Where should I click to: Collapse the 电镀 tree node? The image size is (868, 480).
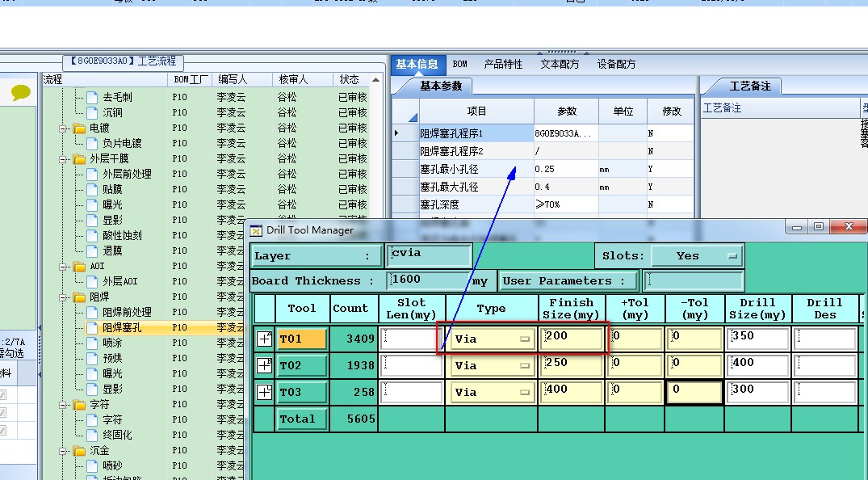coord(63,128)
